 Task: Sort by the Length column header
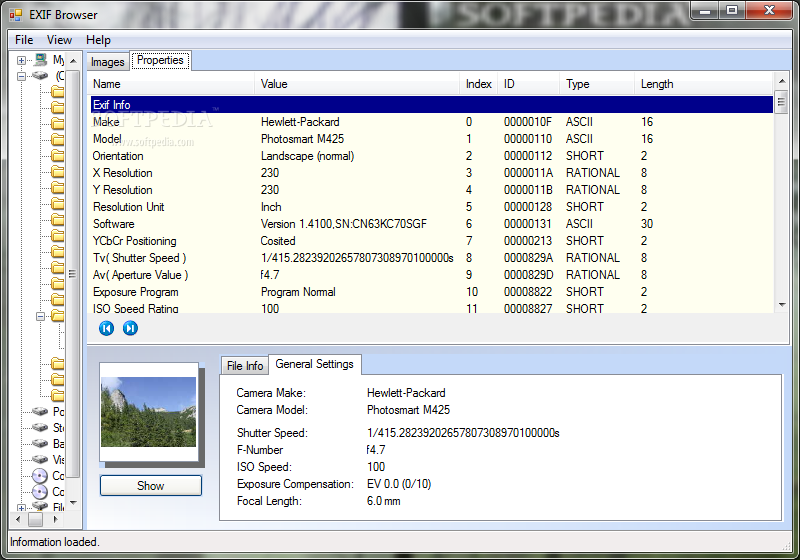(x=704, y=84)
